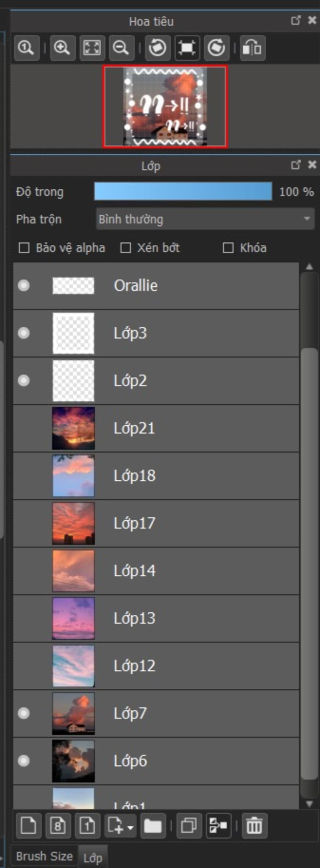Click the zoom in magnifier icon

point(62,48)
